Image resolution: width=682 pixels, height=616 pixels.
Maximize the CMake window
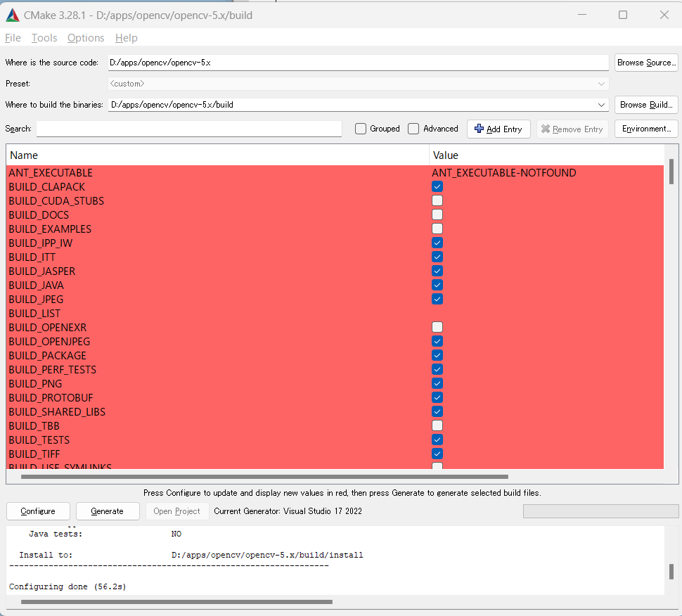pyautogui.click(x=623, y=15)
